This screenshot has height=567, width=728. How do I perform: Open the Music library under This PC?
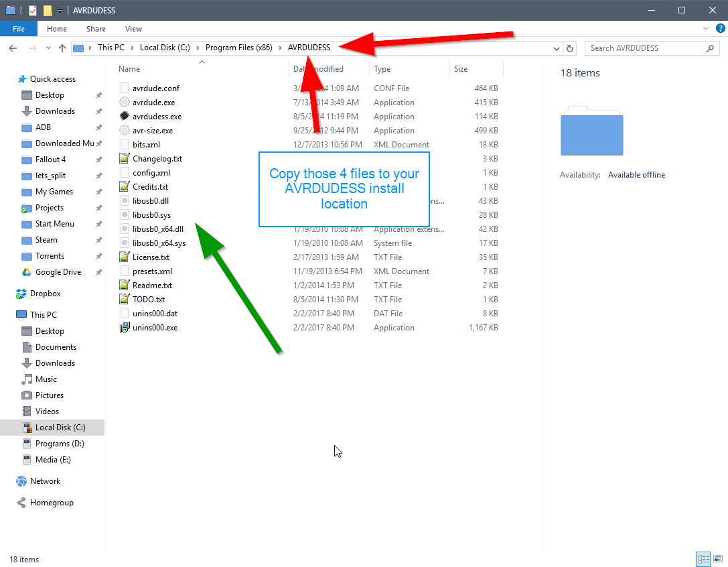click(46, 379)
